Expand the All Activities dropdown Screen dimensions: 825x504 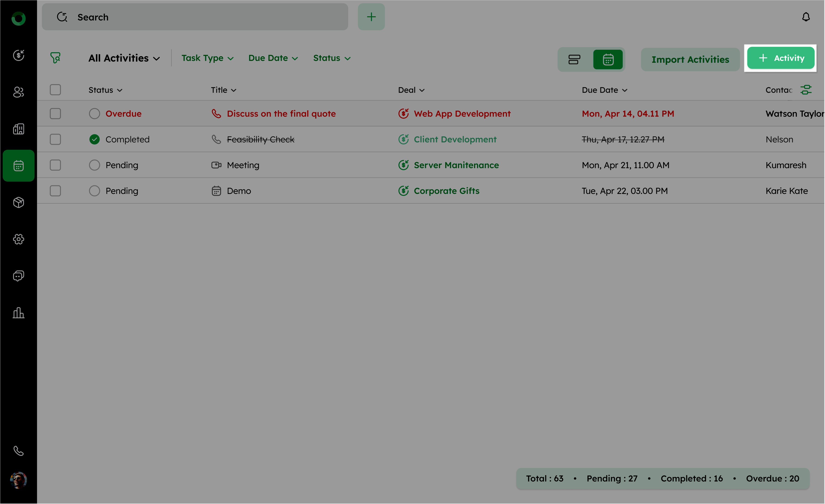(x=124, y=58)
